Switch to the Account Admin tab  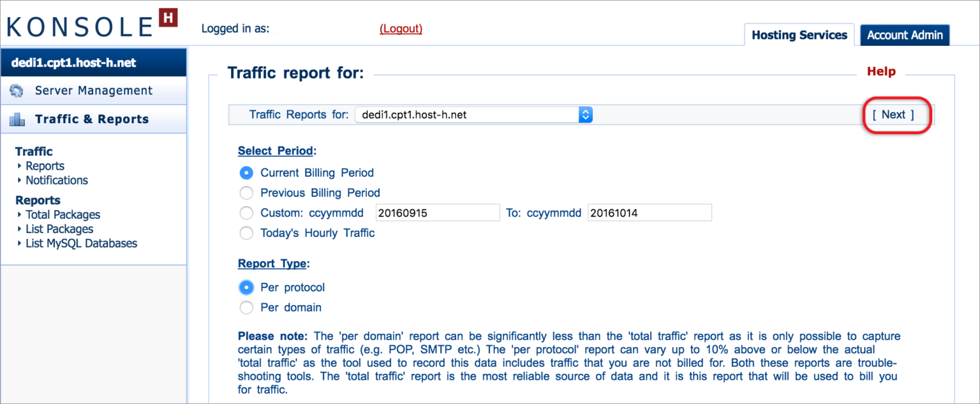pyautogui.click(x=905, y=35)
